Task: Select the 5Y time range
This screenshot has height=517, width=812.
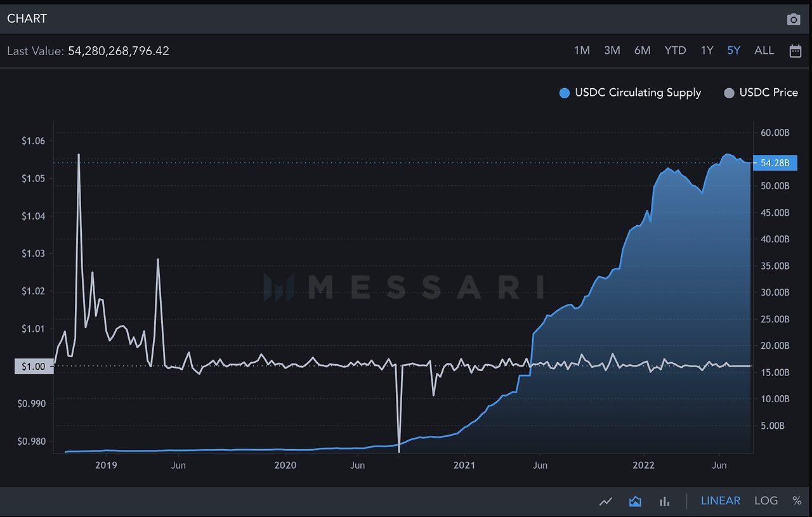Action: (x=734, y=51)
